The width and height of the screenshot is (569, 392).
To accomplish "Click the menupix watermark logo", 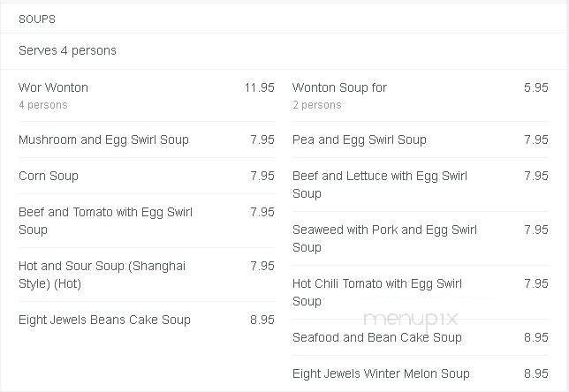I will 409,318.
